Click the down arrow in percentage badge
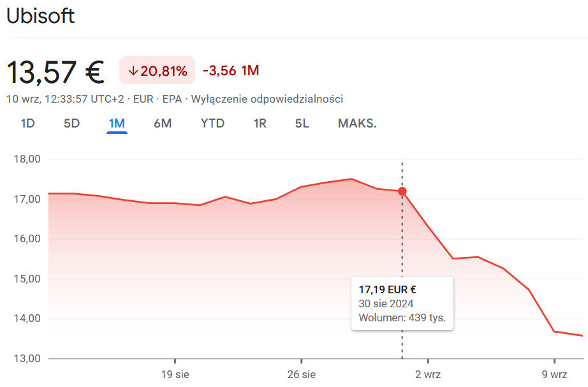 133,71
